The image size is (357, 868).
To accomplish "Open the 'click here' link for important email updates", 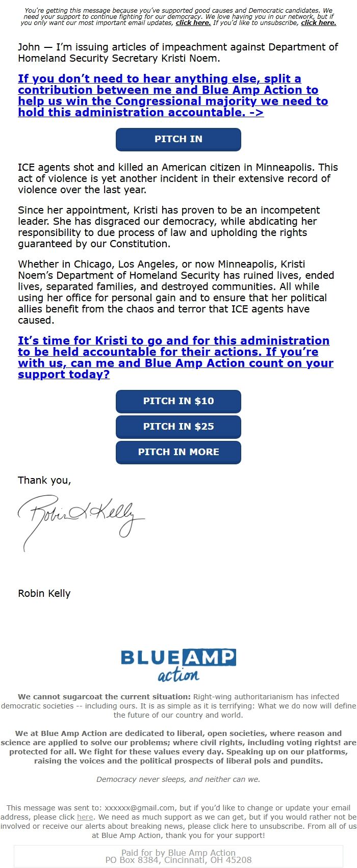I will (191, 23).
